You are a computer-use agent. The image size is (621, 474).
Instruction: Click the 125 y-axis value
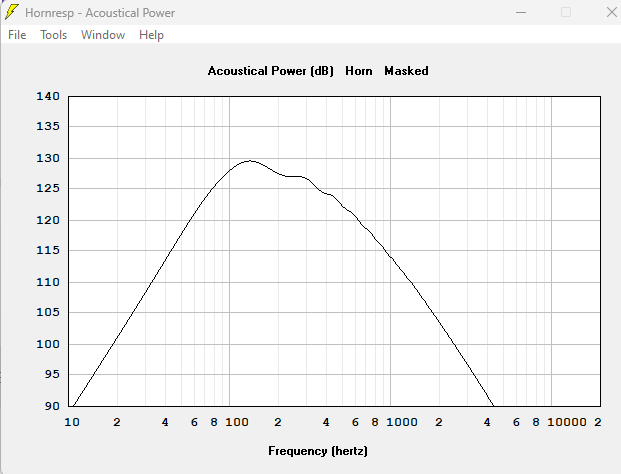click(x=48, y=188)
